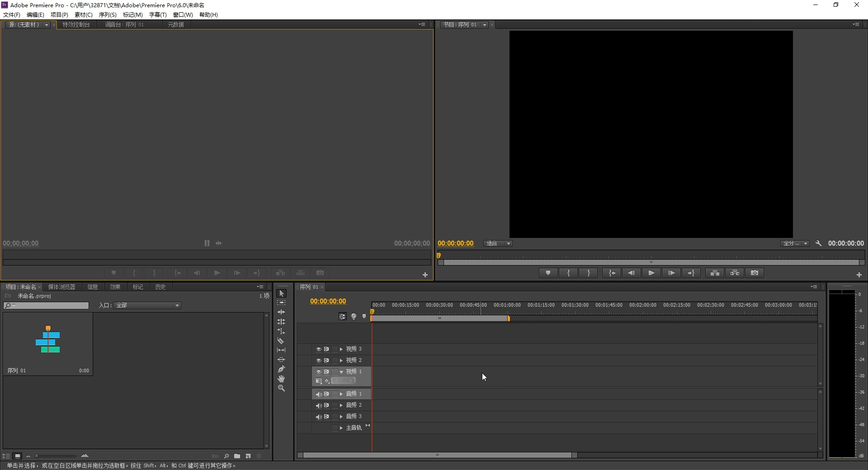Mark In point in Program monitor
Viewport: 868px width, 470px height.
(x=568, y=273)
